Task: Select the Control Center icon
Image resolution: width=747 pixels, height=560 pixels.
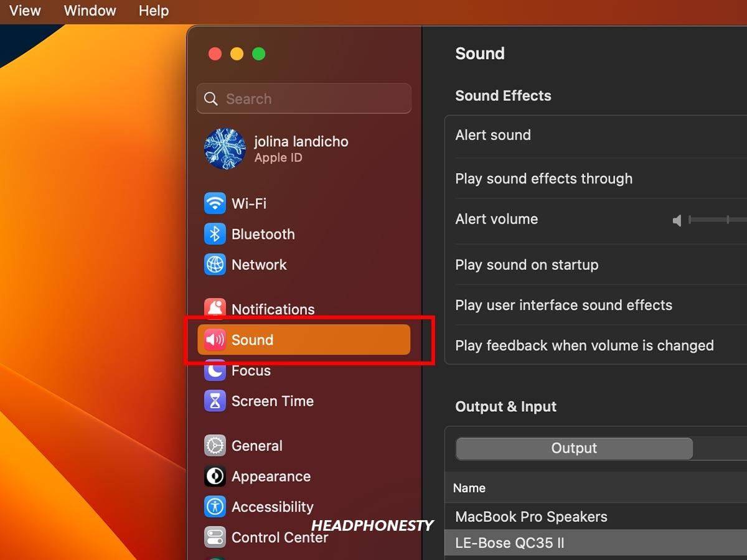Action: [x=214, y=537]
